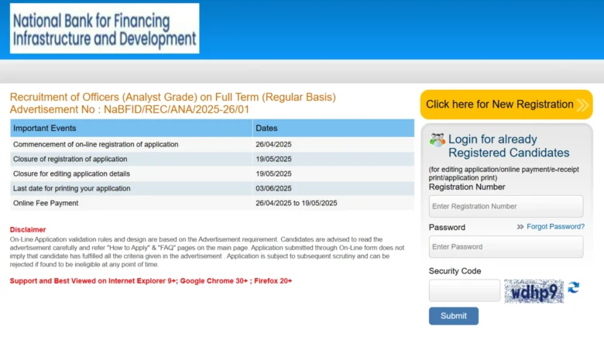Select the 'Online Fee Payment' row label
604x364 pixels.
coord(46,203)
